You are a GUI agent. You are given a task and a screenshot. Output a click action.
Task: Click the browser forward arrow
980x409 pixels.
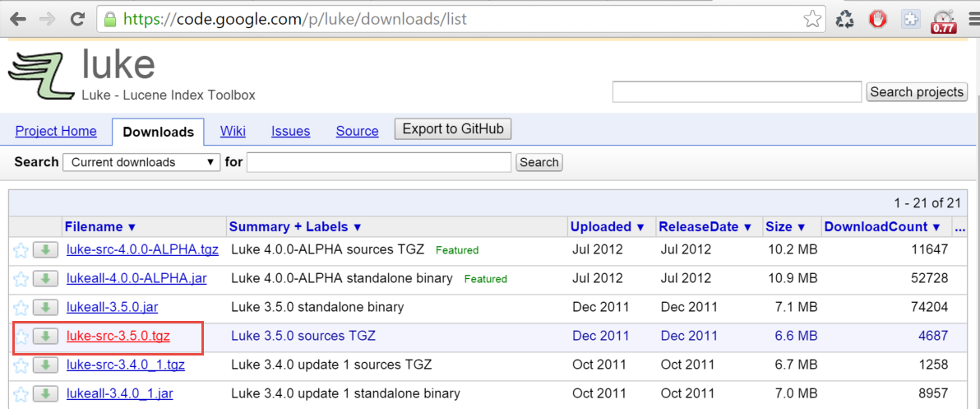[x=48, y=19]
